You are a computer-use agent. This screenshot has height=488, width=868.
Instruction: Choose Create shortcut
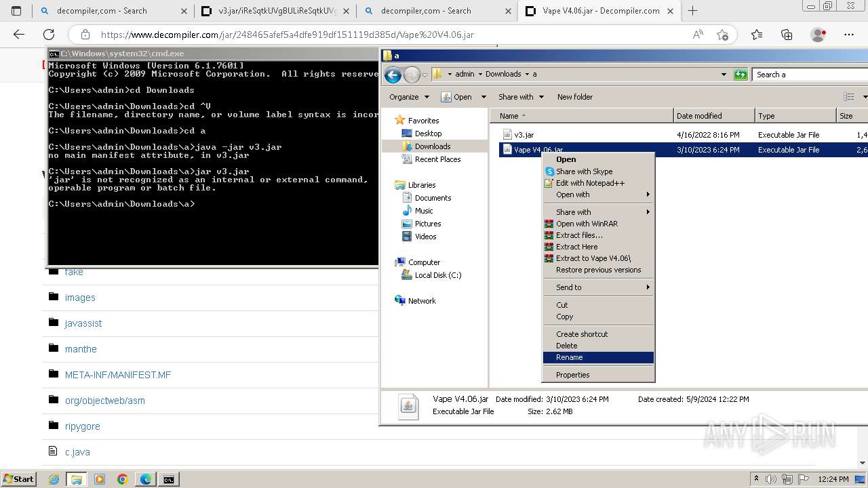[599, 334]
